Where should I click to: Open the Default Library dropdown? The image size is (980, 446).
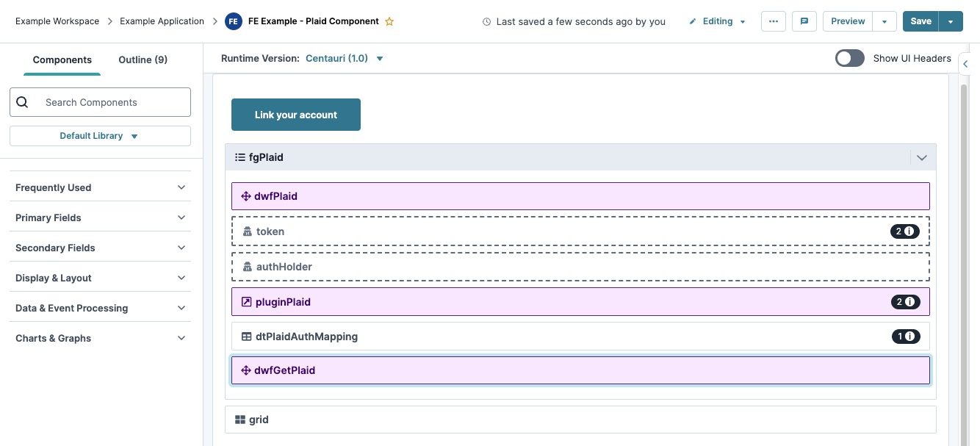point(100,136)
